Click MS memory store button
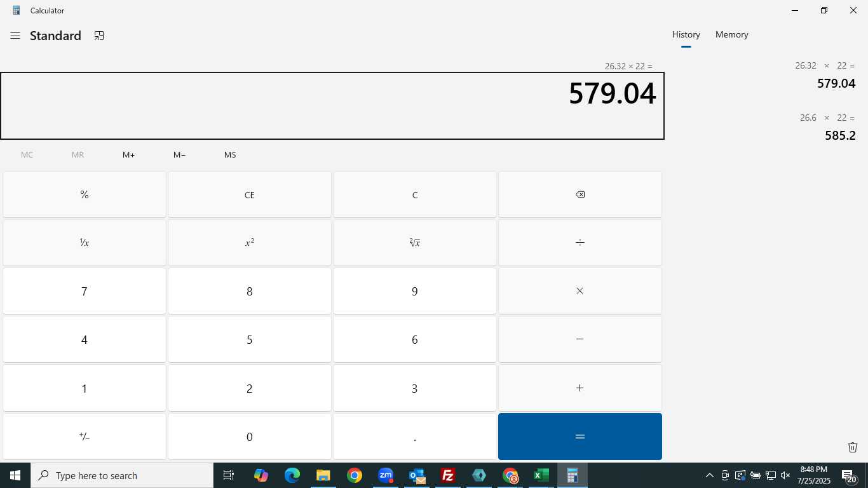 click(230, 154)
